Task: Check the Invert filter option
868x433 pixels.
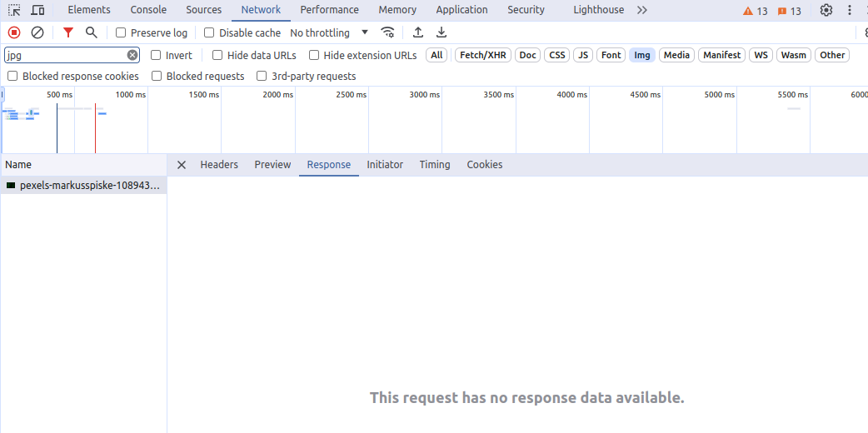Action: (x=156, y=55)
